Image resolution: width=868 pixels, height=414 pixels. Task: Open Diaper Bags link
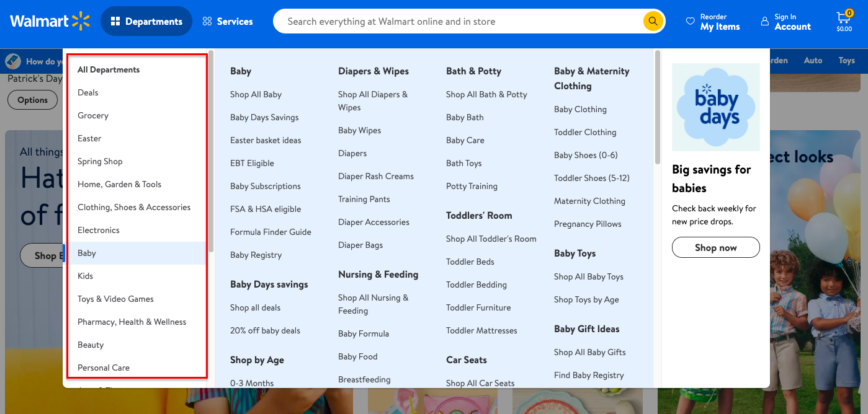tap(360, 245)
